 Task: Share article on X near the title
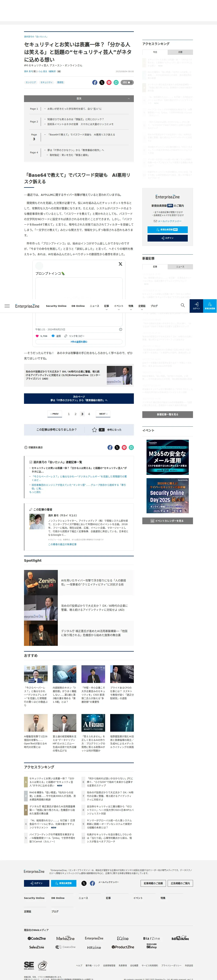coord(102,82)
